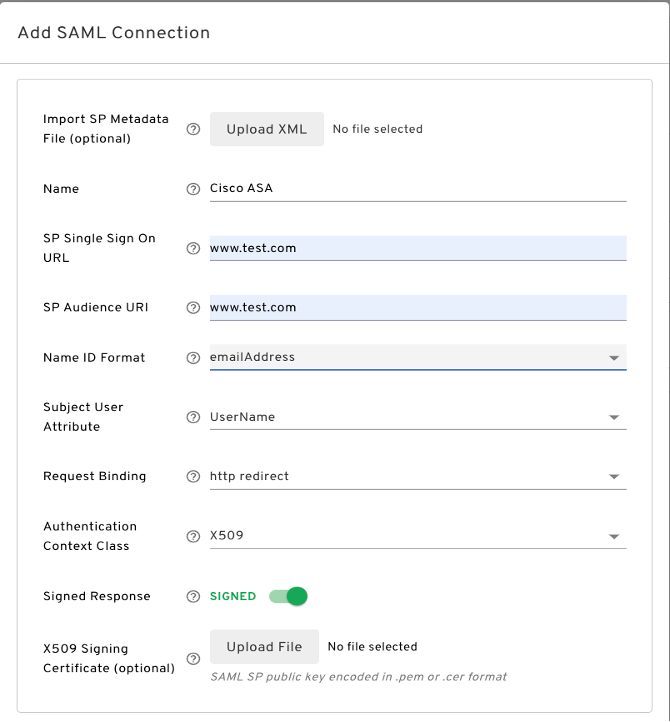Click help icon for Subject User Attribute
Image resolution: width=670 pixels, height=722 pixels.
point(194,417)
